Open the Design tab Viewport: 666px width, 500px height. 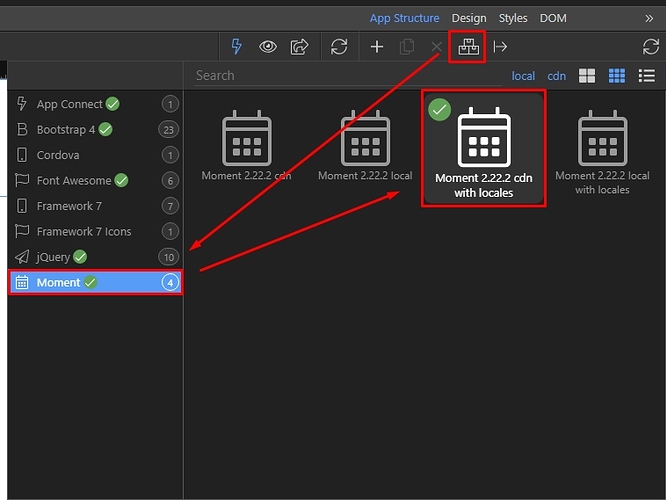click(469, 18)
